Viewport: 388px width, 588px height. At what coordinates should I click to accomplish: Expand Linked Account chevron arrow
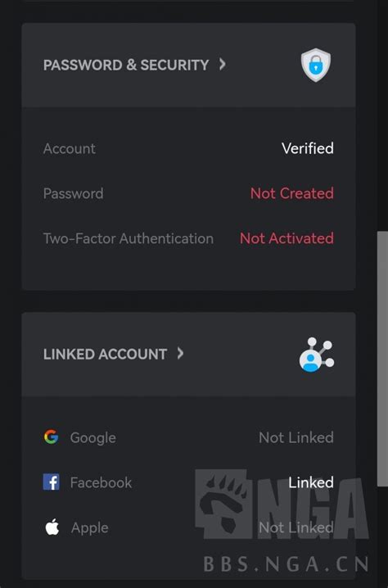[180, 353]
